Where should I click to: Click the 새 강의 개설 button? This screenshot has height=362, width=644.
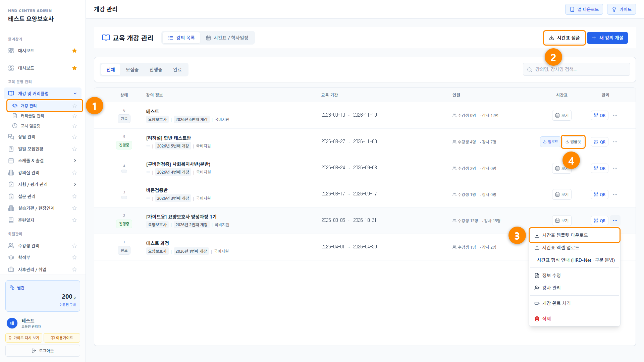point(607,38)
